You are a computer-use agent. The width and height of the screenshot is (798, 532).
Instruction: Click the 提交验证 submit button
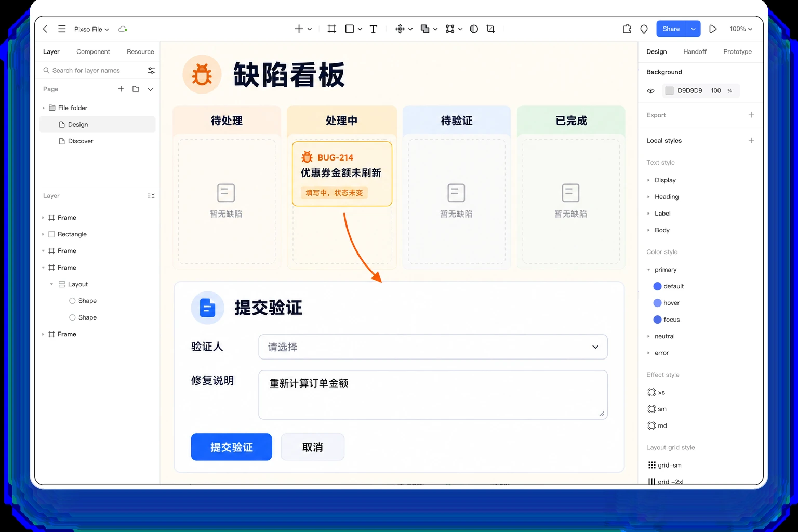tap(232, 447)
